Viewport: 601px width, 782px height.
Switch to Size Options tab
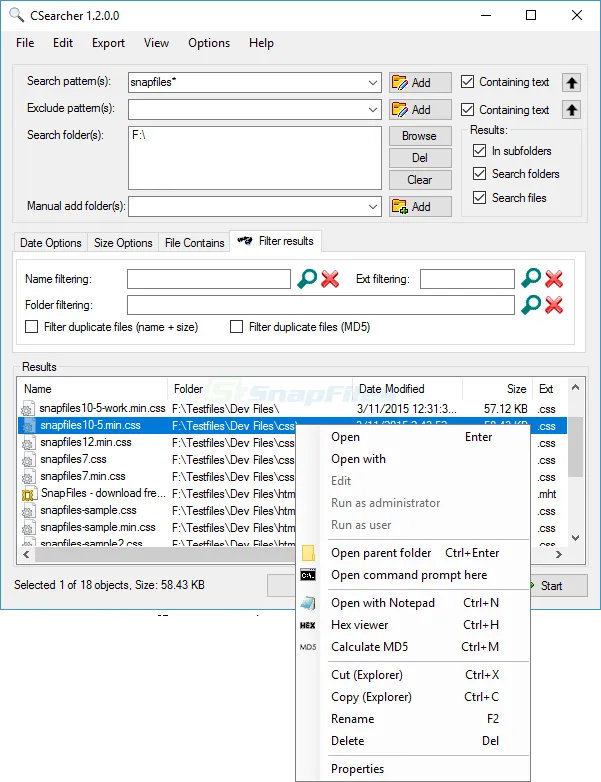[x=123, y=243]
